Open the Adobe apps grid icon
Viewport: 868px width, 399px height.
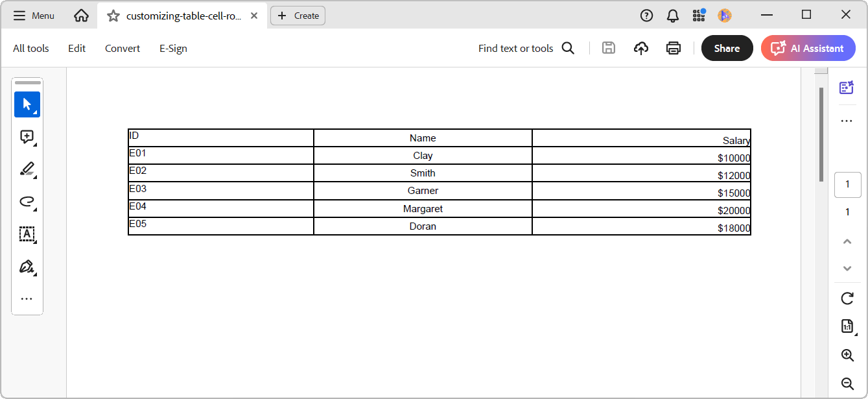699,16
